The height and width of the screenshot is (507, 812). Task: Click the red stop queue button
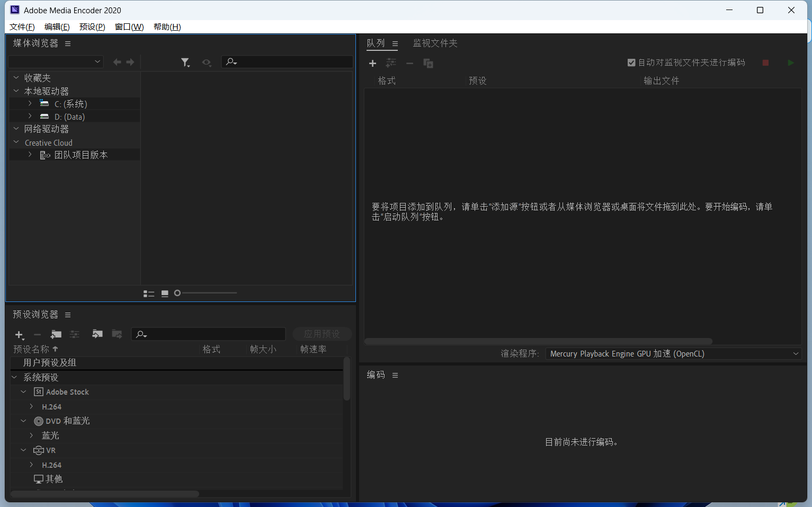765,63
